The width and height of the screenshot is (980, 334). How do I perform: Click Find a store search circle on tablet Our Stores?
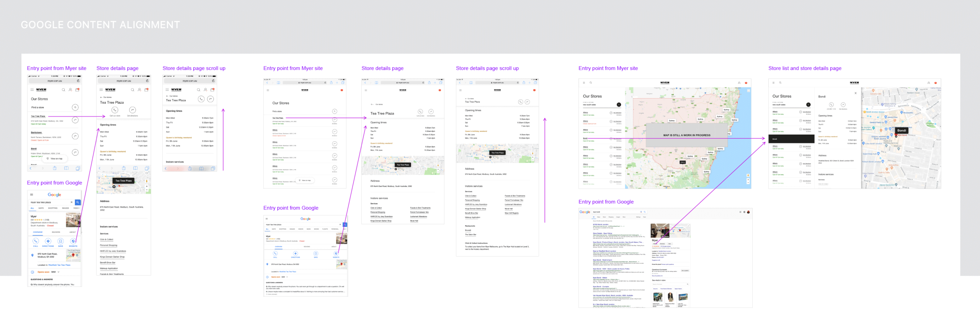pos(334,111)
